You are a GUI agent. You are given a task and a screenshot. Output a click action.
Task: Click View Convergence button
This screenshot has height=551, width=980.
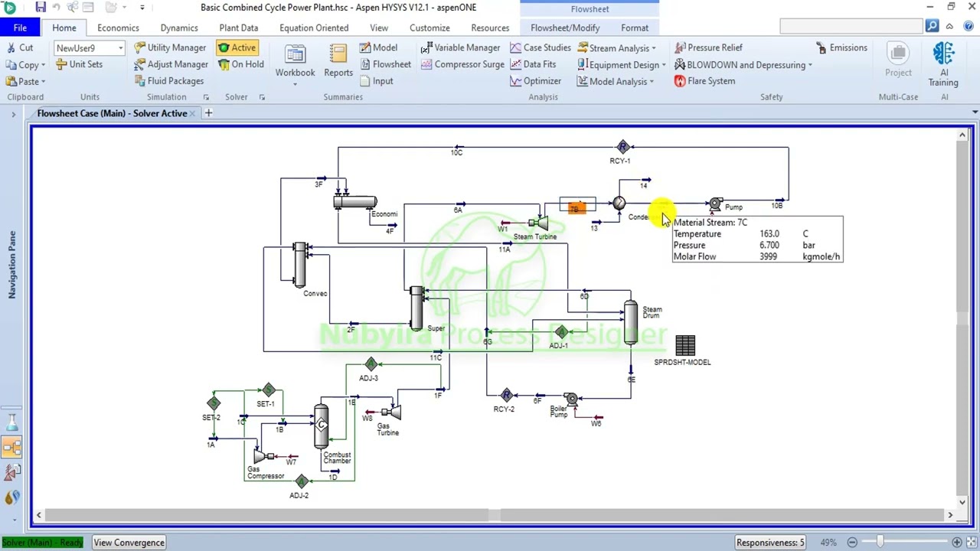[129, 543]
